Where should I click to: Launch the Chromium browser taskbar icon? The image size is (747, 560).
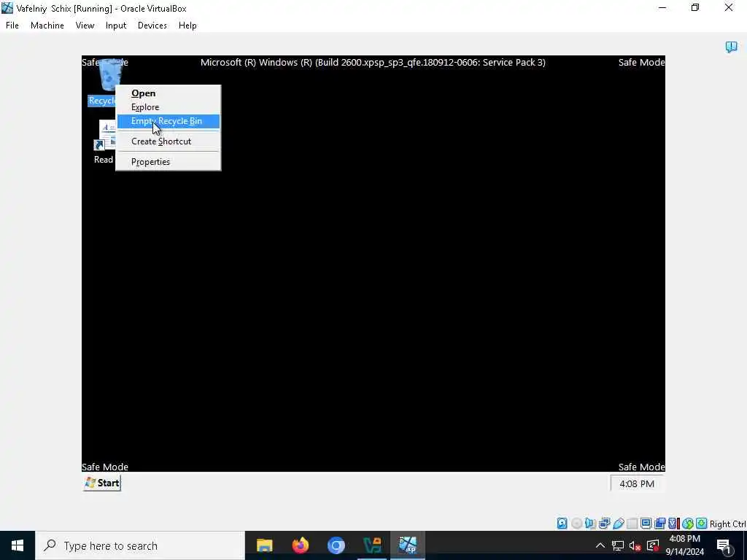coord(336,545)
